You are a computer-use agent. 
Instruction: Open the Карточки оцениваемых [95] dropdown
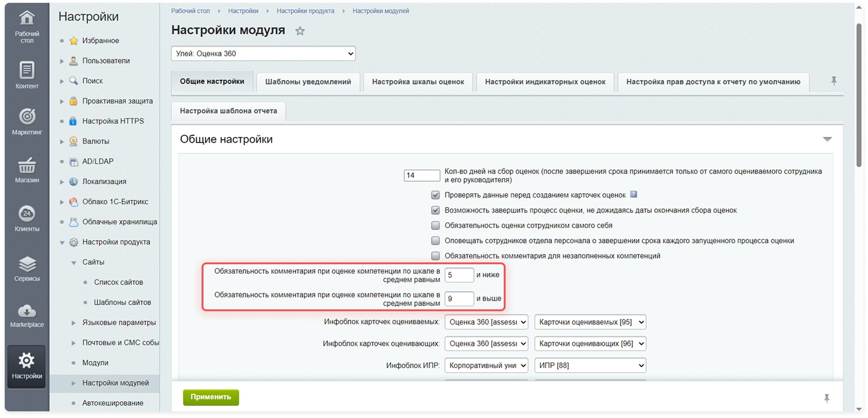click(x=590, y=322)
